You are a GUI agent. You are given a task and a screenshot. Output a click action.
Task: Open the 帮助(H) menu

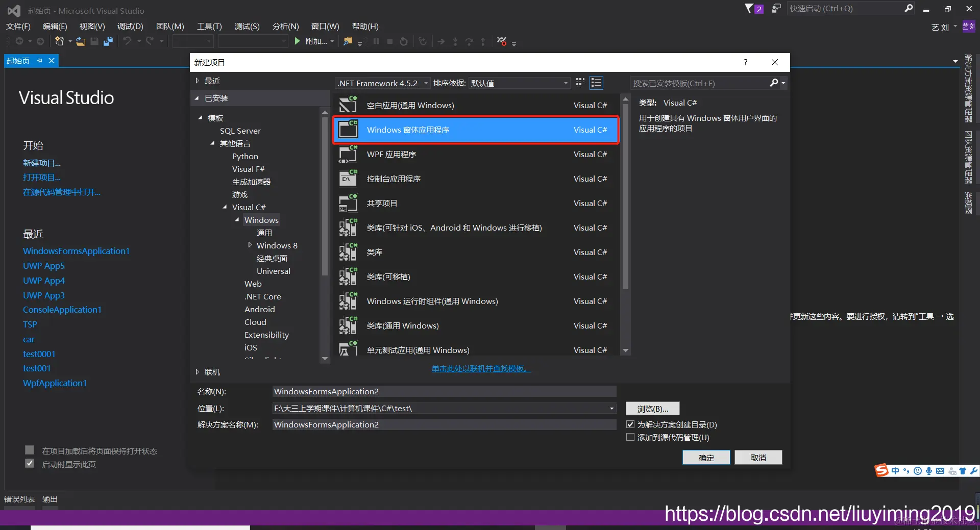pos(365,26)
